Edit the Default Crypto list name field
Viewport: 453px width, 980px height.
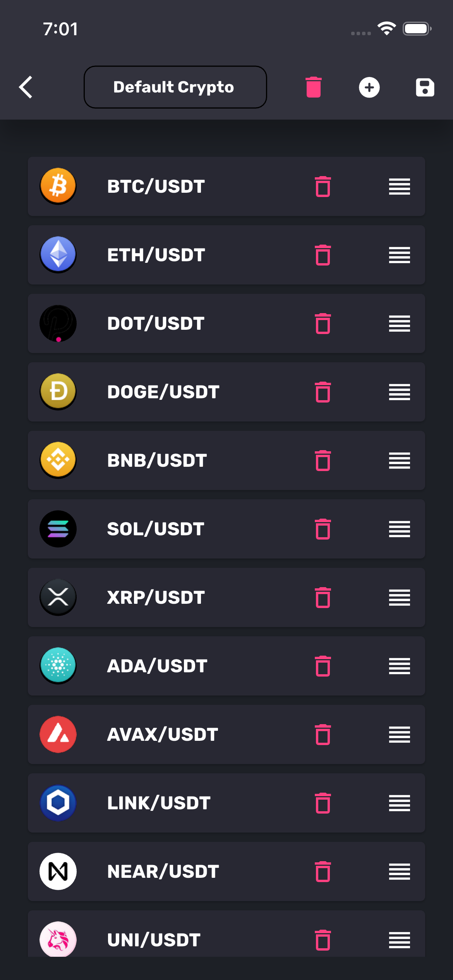[175, 87]
